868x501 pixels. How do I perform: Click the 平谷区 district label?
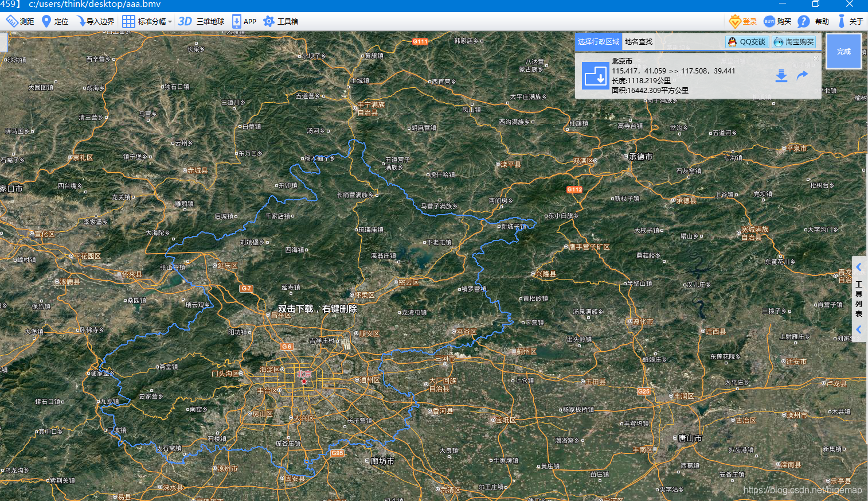point(466,332)
